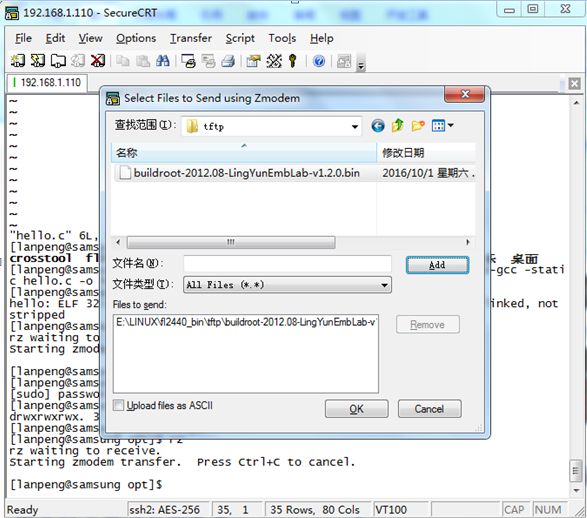Click the Connect in Tab icon

click(58, 60)
